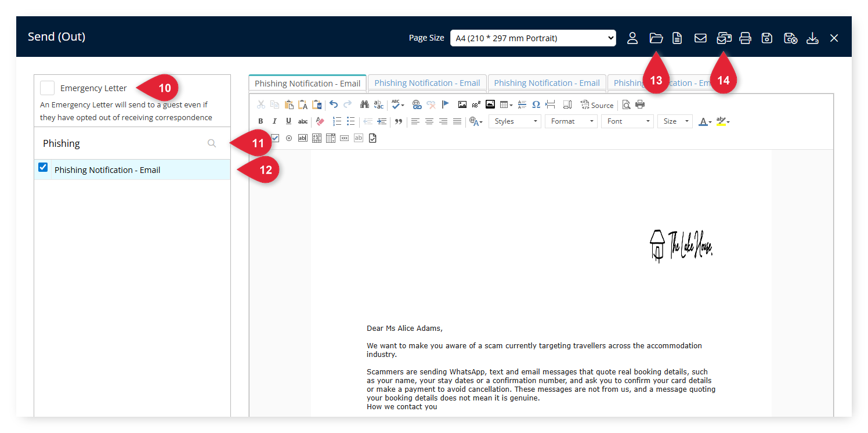Click the floppy disk save icon
The width and height of the screenshot is (868, 433).
[x=767, y=38]
